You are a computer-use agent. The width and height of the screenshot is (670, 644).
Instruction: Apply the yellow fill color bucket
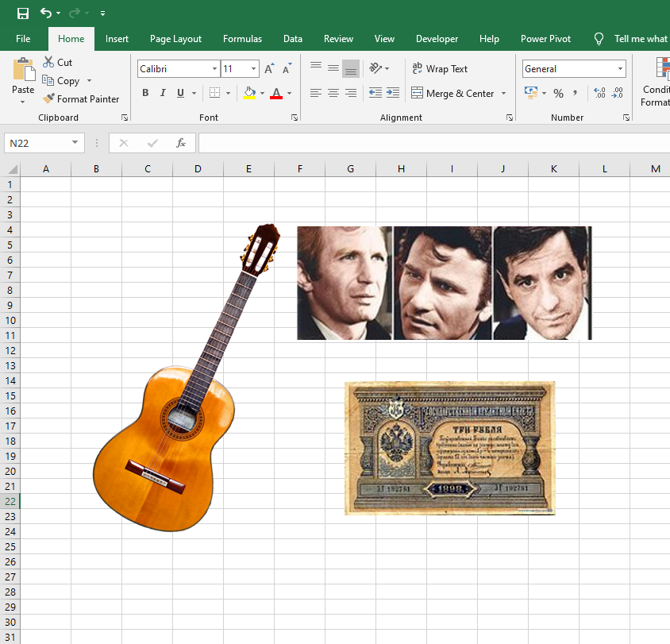(249, 93)
